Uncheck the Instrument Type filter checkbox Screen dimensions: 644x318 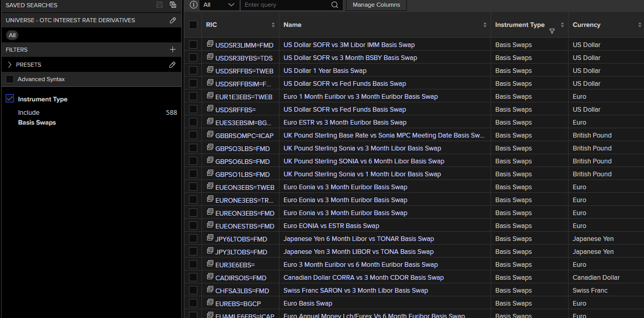(x=10, y=99)
